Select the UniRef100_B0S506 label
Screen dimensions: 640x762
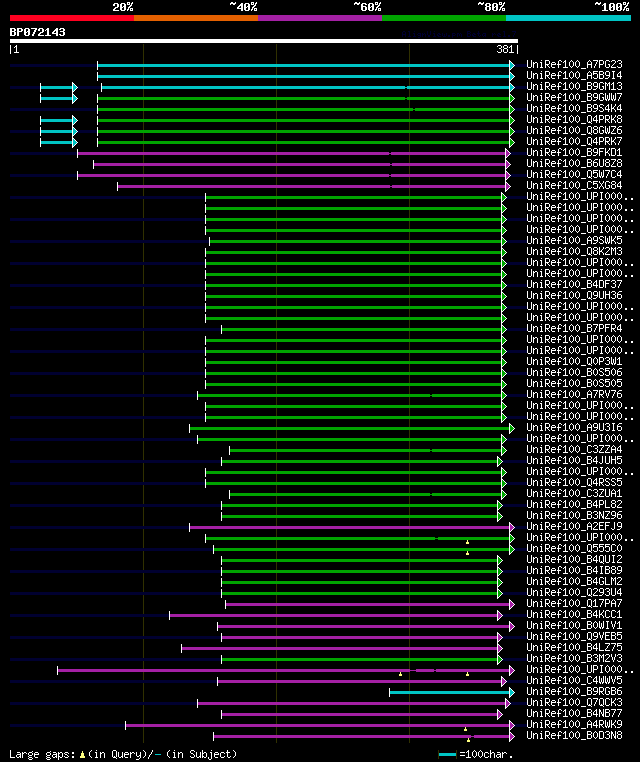(574, 372)
